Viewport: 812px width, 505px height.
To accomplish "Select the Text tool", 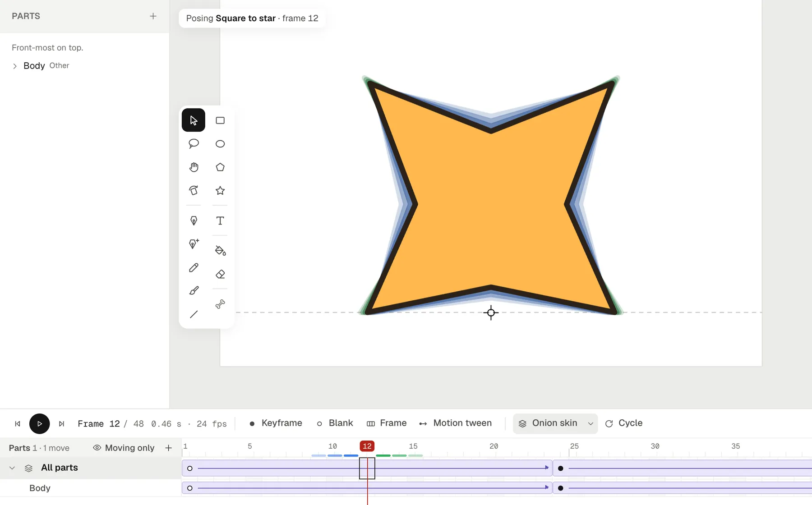I will [x=220, y=220].
